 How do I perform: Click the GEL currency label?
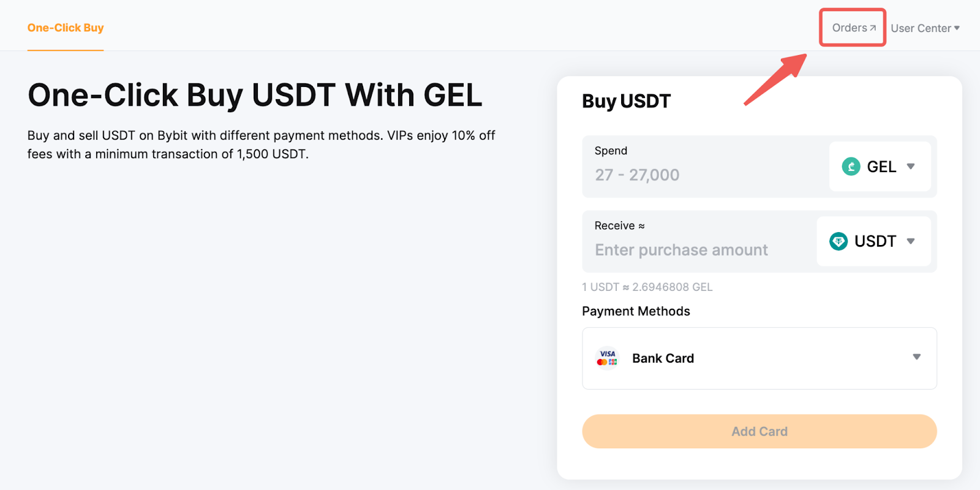[881, 167]
